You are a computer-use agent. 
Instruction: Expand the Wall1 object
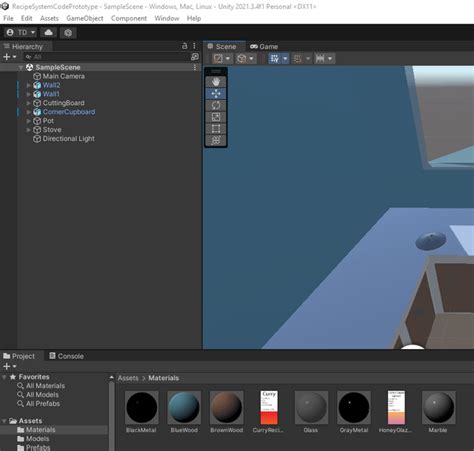click(x=29, y=94)
